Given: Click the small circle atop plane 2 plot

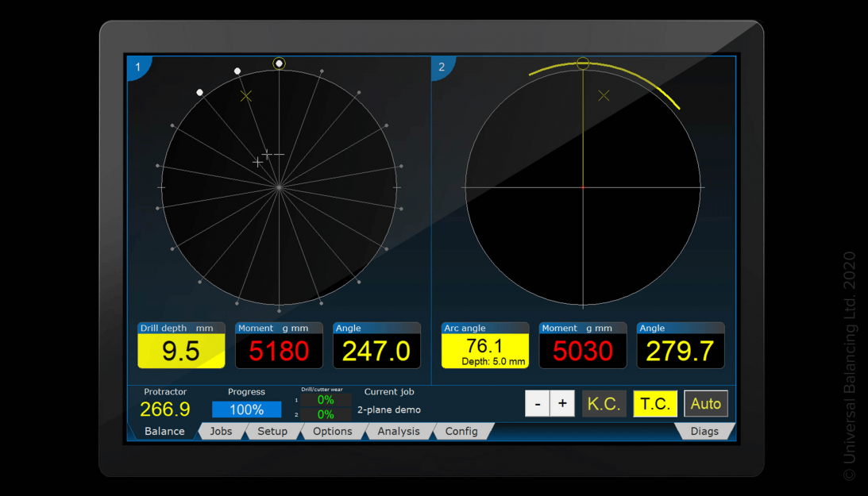Looking at the screenshot, I should point(583,63).
